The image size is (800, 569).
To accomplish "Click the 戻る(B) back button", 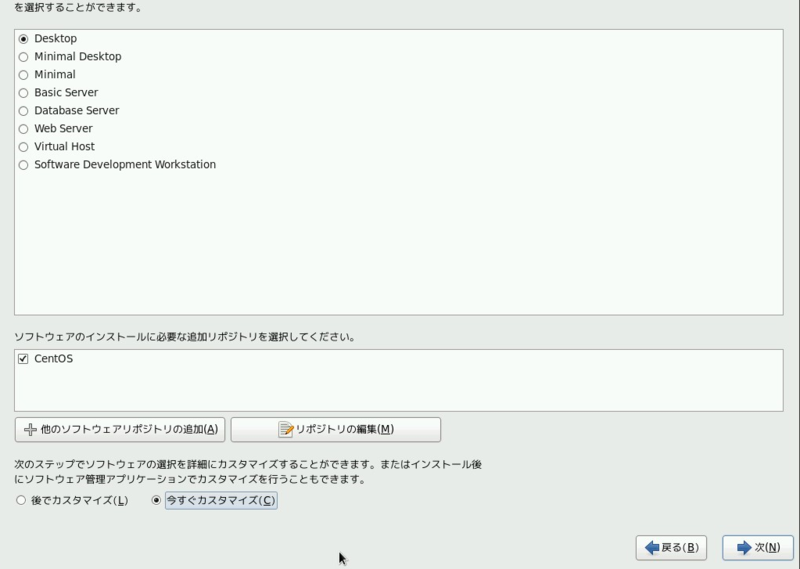I will click(x=671, y=548).
